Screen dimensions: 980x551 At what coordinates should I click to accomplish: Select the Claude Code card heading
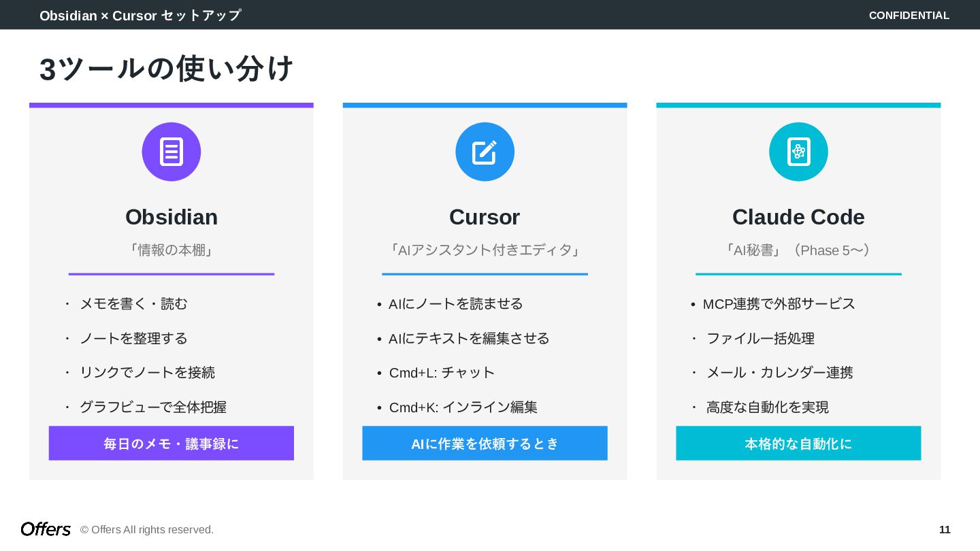798,217
